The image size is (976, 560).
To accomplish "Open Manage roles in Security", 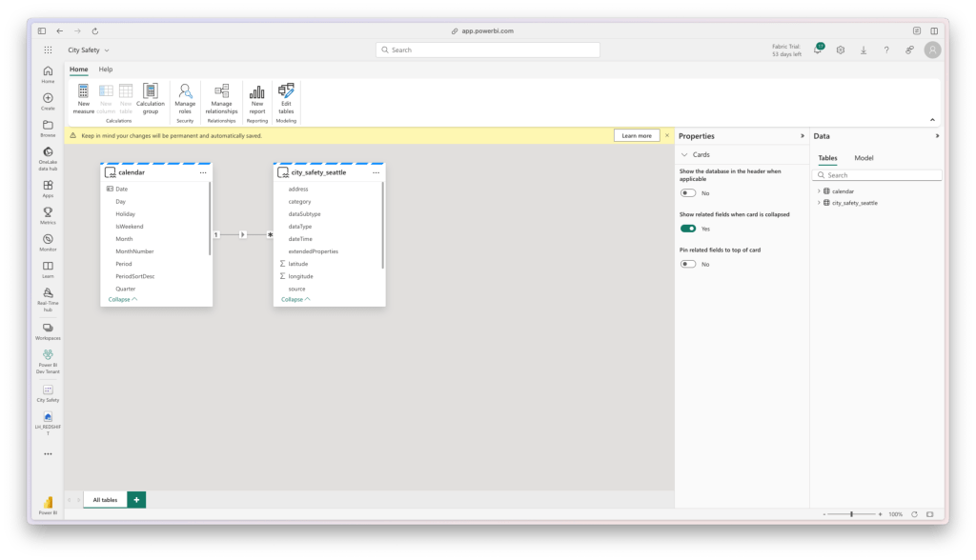I will tap(185, 91).
